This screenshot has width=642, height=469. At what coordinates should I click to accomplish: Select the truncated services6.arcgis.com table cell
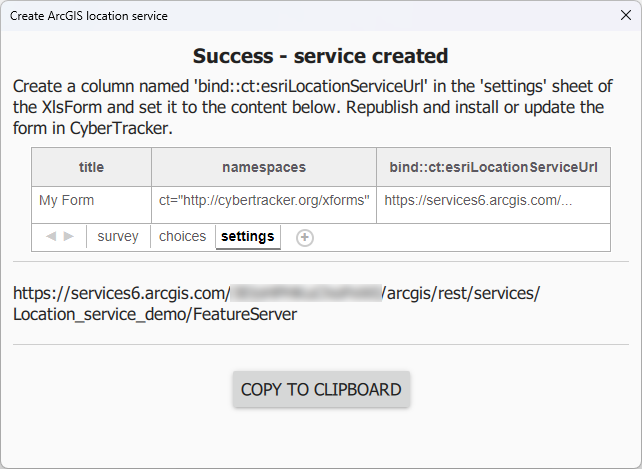point(479,201)
